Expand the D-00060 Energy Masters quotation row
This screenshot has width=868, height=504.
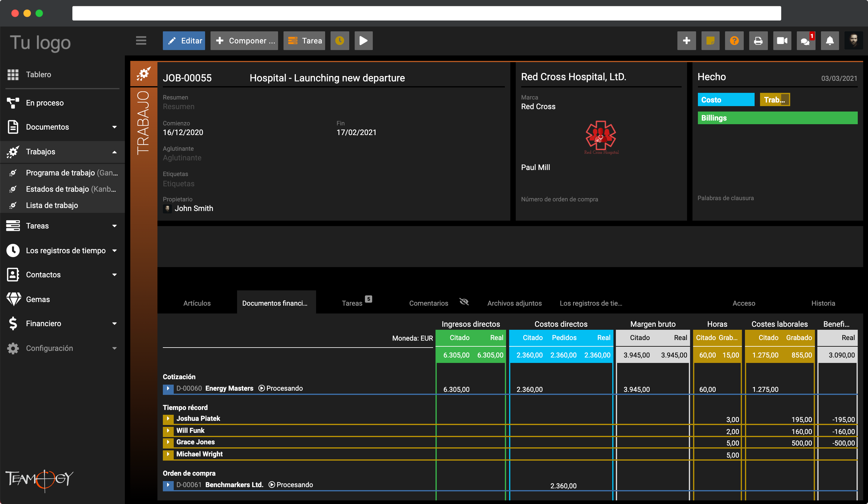(168, 388)
